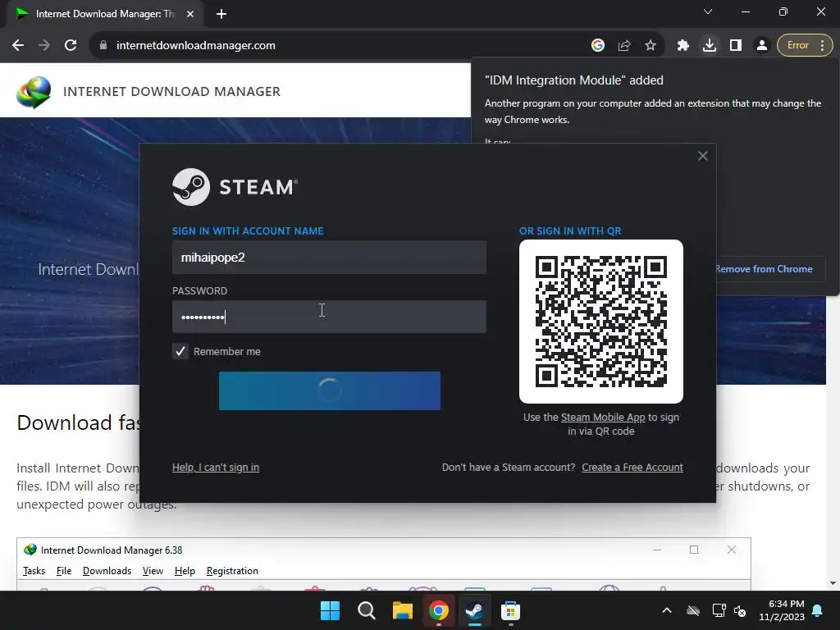Select the Internet Download Manager browser tab
Image resolution: width=840 pixels, height=630 pixels.
point(104,14)
